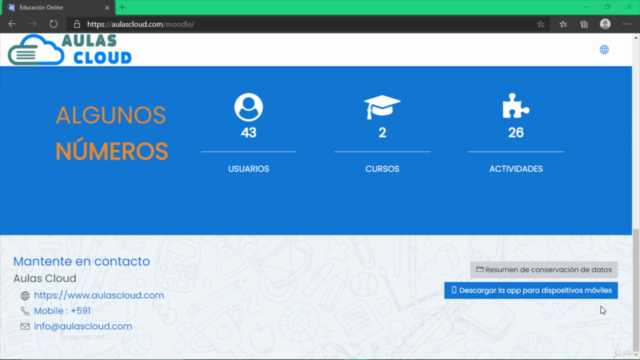
Task: Open the browser profile avatar
Action: click(x=605, y=24)
